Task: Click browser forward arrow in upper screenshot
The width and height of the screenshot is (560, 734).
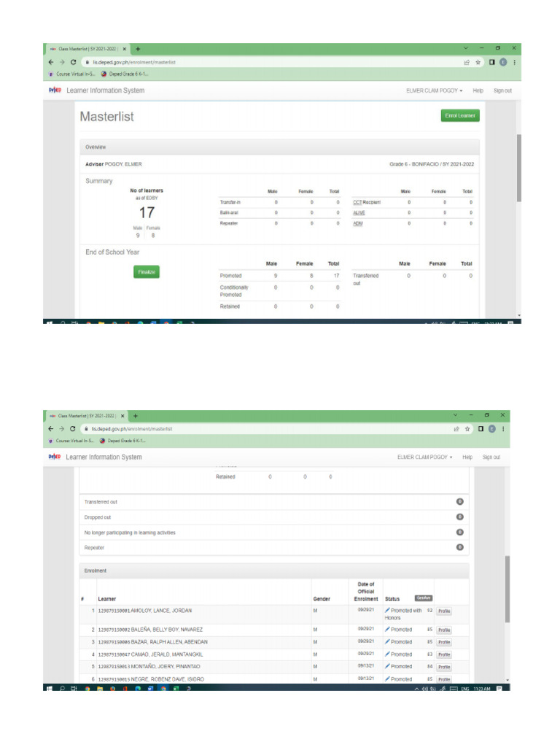Action: click(62, 62)
